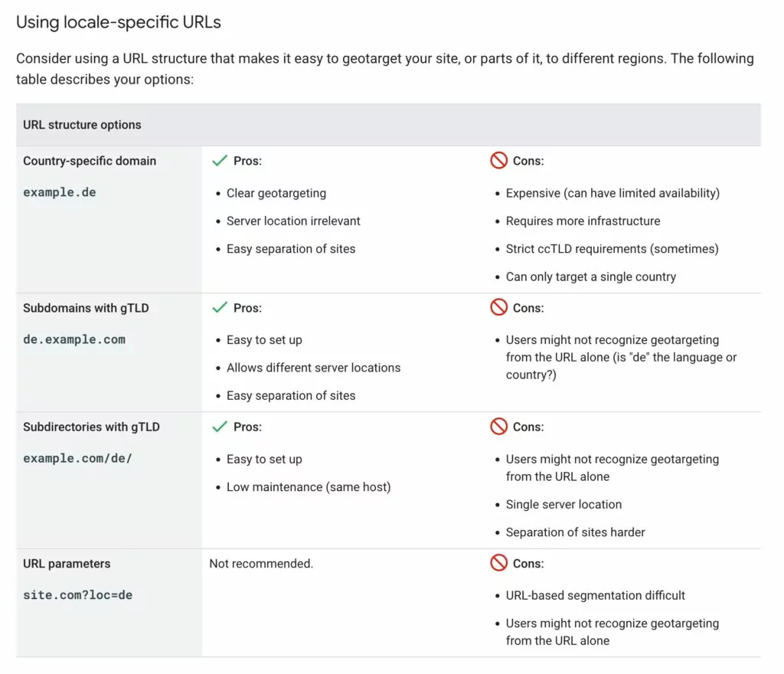This screenshot has height=674, width=784.
Task: Click the red Cons icon for URL parameters
Action: pos(499,563)
